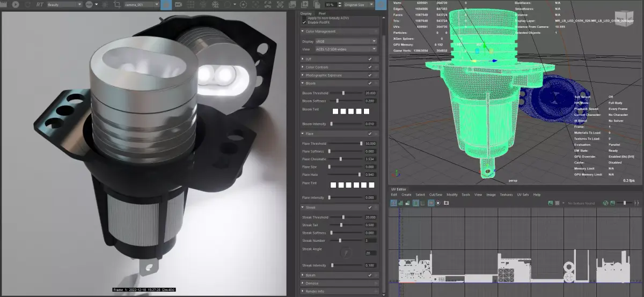The image size is (644, 297).
Task: Click the crop region render icon
Action: coord(118,4)
